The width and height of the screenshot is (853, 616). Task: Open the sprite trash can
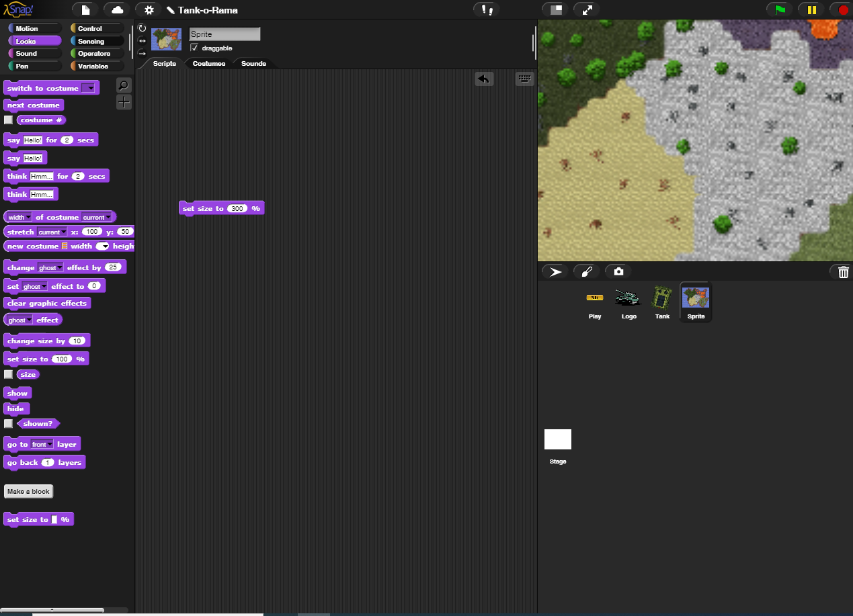pyautogui.click(x=842, y=272)
